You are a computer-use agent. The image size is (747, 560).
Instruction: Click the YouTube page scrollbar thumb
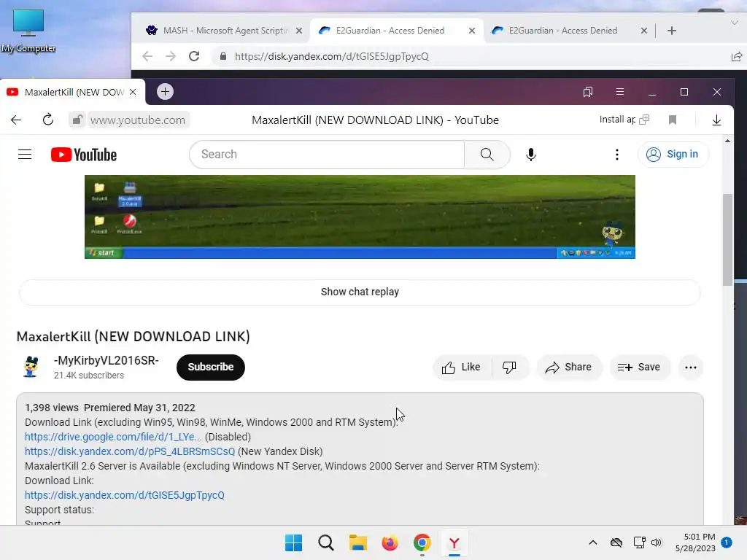[727, 239]
